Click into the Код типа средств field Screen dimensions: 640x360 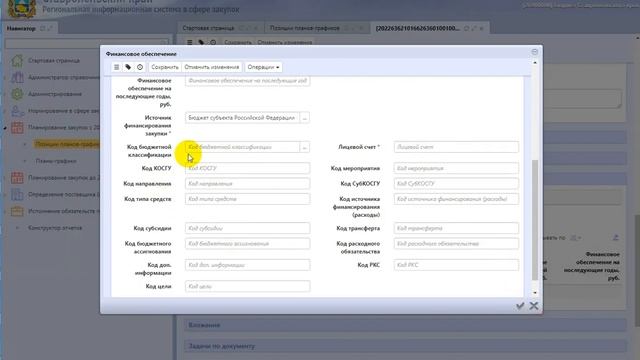[x=247, y=199]
